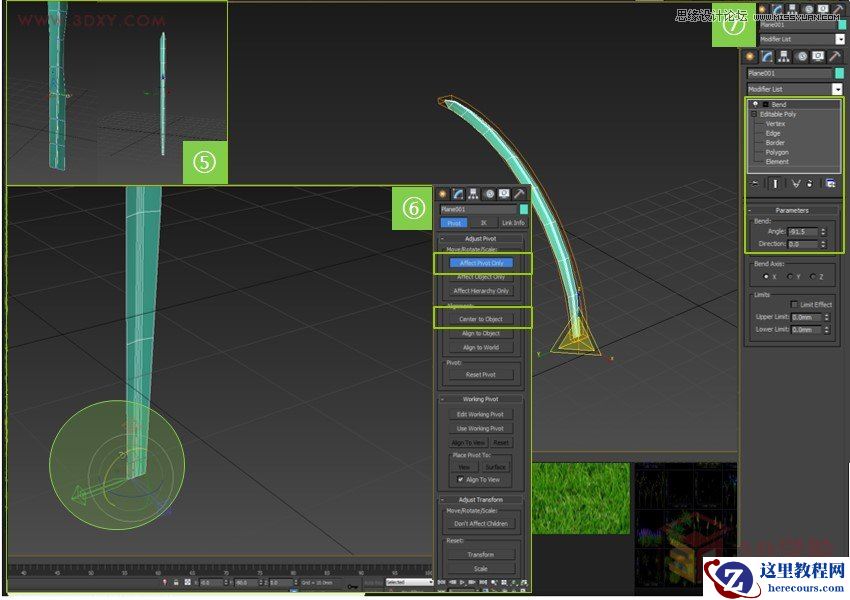Collapse the Editable Poly sub-object tree
This screenshot has height=600, width=850.
tap(754, 113)
